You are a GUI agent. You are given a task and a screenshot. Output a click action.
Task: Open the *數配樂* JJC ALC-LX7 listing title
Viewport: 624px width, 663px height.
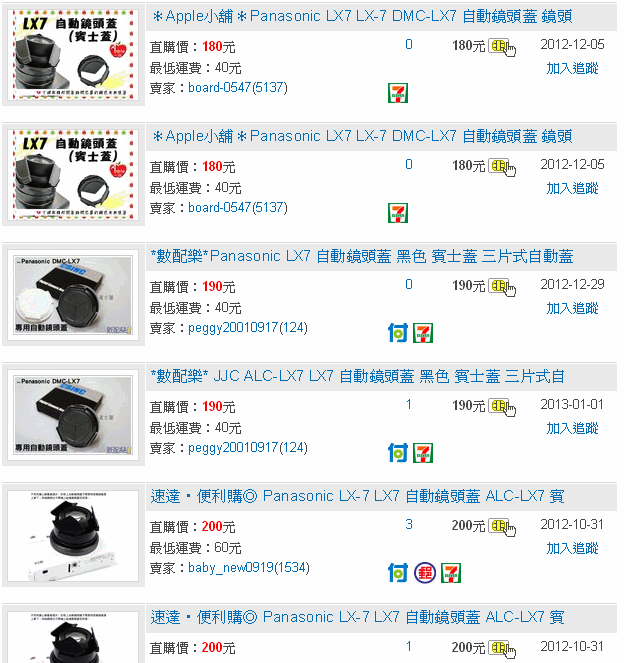[358, 376]
